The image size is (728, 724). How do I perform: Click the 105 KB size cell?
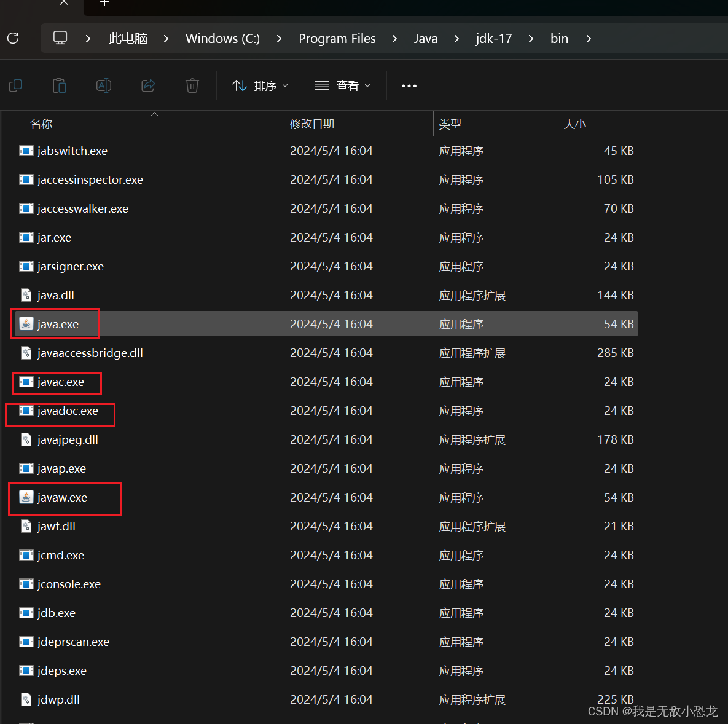coord(615,179)
